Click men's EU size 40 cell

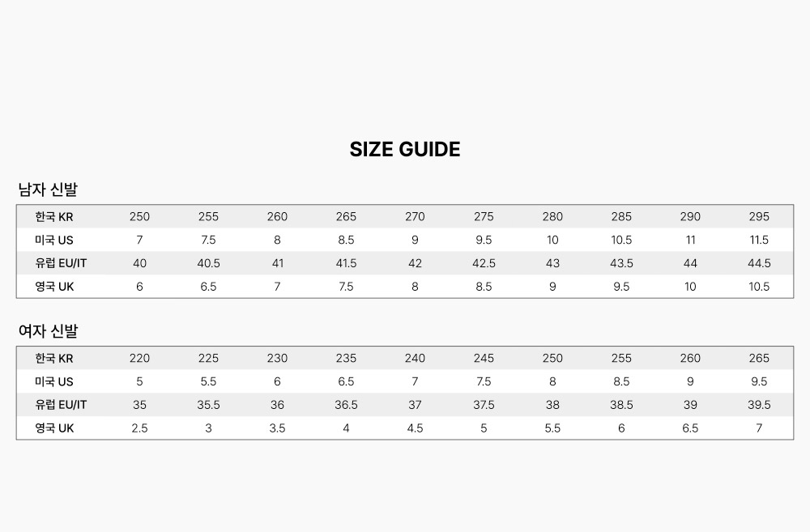(x=139, y=263)
